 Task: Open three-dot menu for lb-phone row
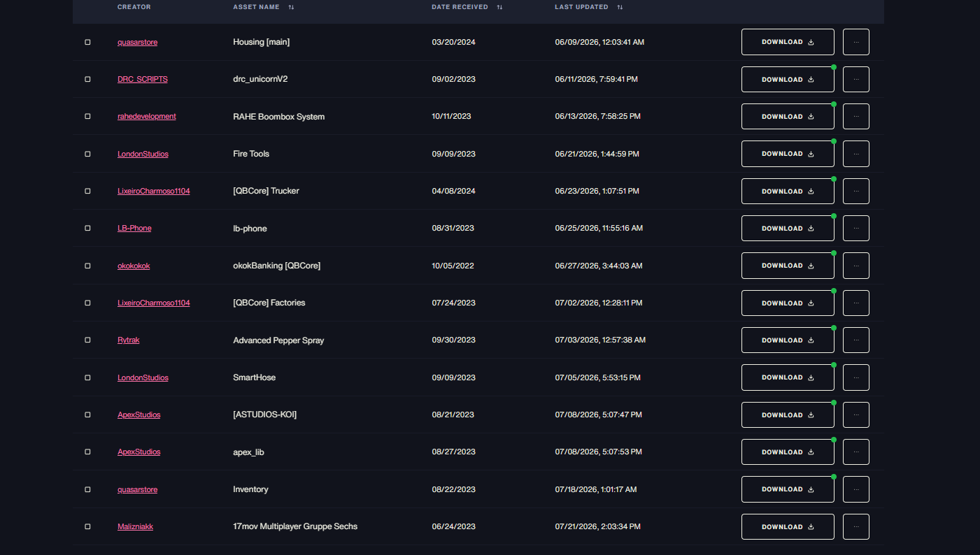coord(856,229)
